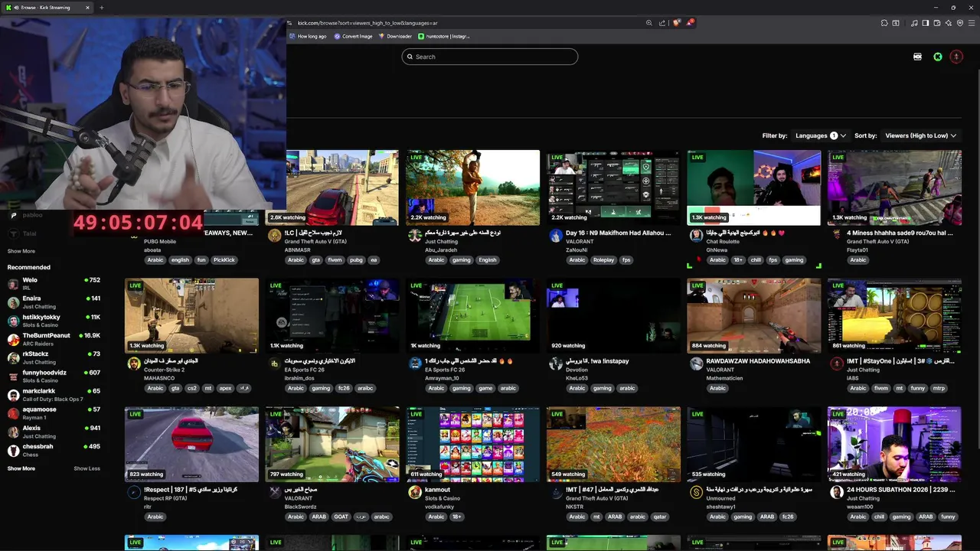
Task: Open Mathematicien channel name link
Action: point(725,378)
